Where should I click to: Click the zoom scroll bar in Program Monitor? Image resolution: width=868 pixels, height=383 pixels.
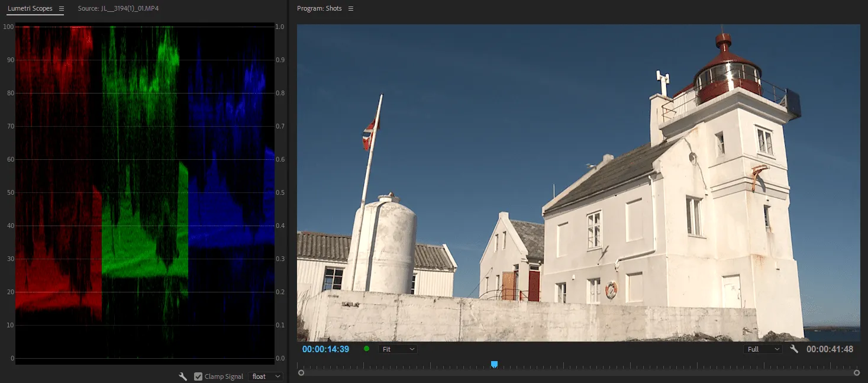pyautogui.click(x=579, y=372)
